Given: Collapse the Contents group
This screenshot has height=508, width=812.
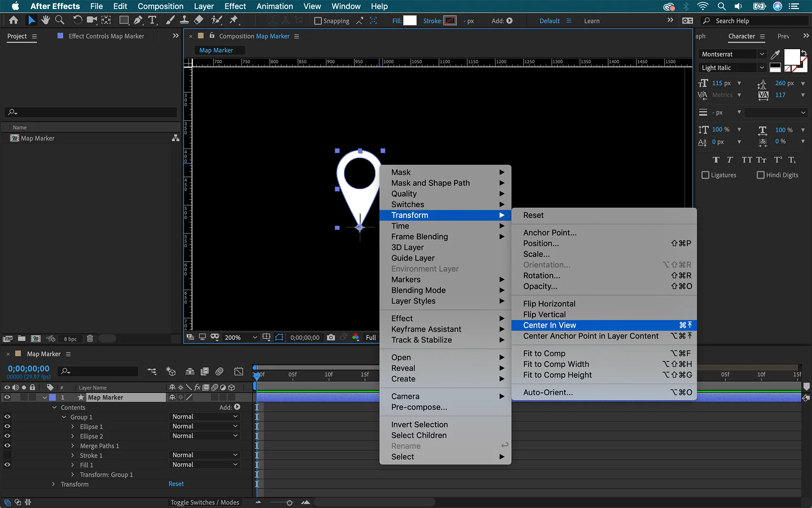Looking at the screenshot, I should [54, 408].
